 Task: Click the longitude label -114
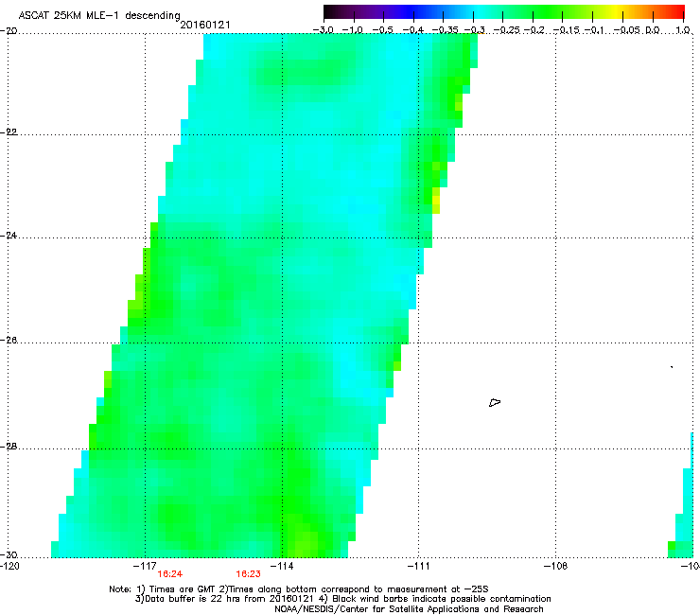point(282,566)
